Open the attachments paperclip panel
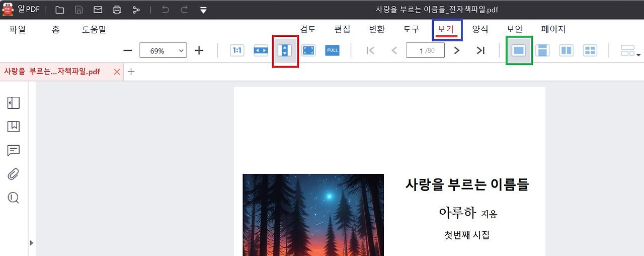 [14, 174]
